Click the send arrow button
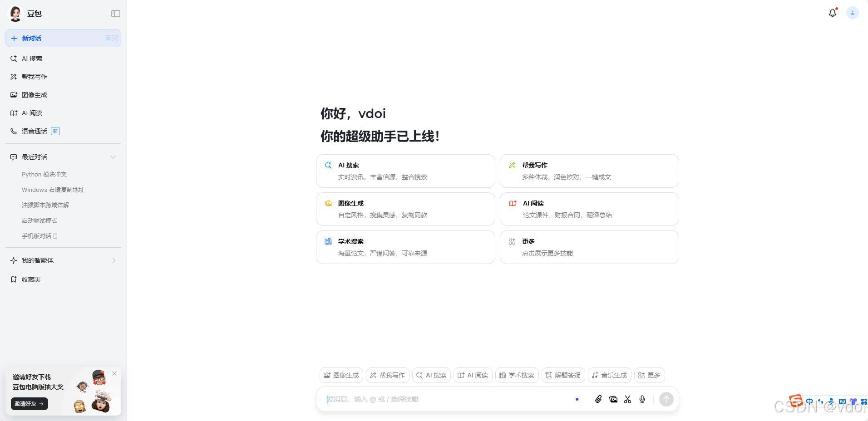Image resolution: width=868 pixels, height=421 pixels. pos(666,399)
